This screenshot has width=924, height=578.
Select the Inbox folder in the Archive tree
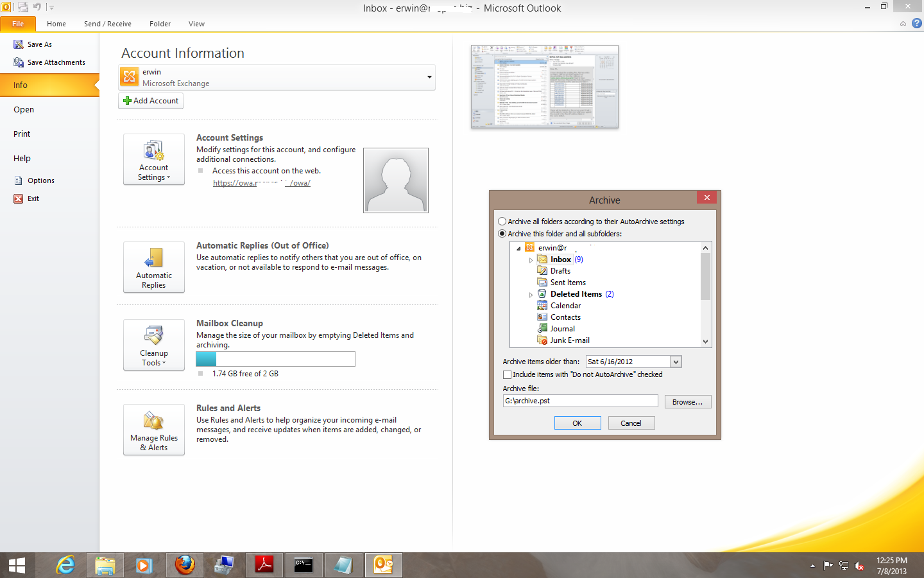560,259
